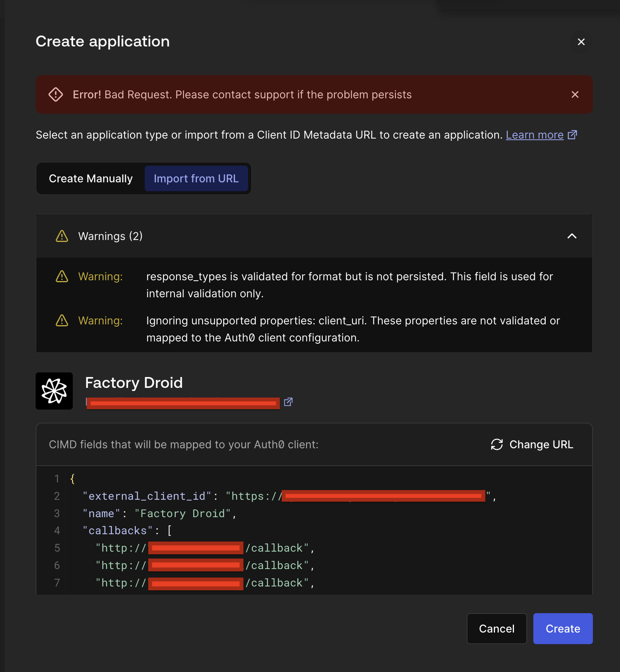Cancel the application creation
The height and width of the screenshot is (672, 620).
(497, 629)
